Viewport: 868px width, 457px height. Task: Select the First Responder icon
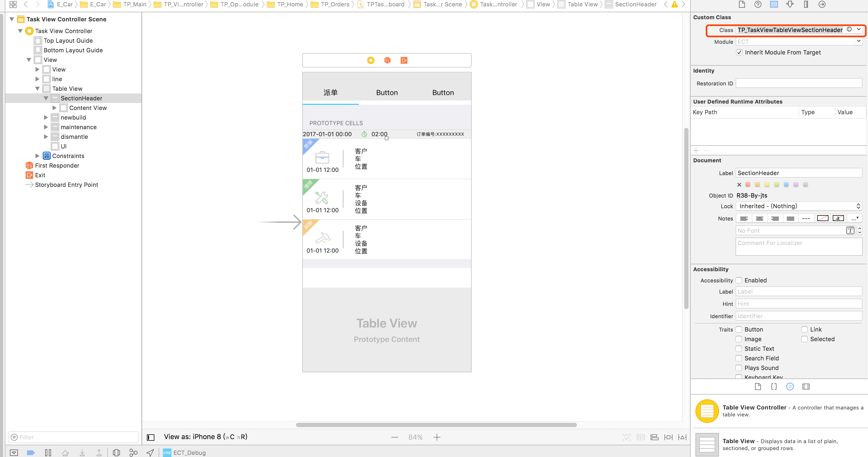click(29, 165)
